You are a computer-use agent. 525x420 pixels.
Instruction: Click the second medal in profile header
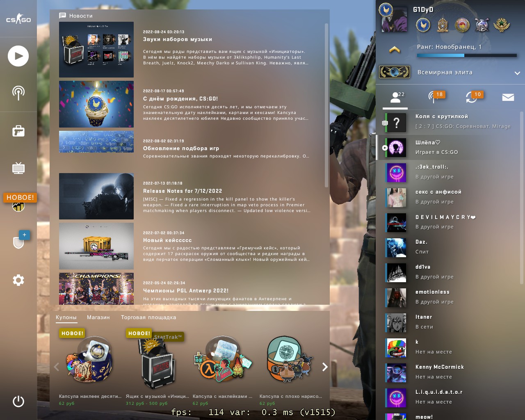pos(443,25)
